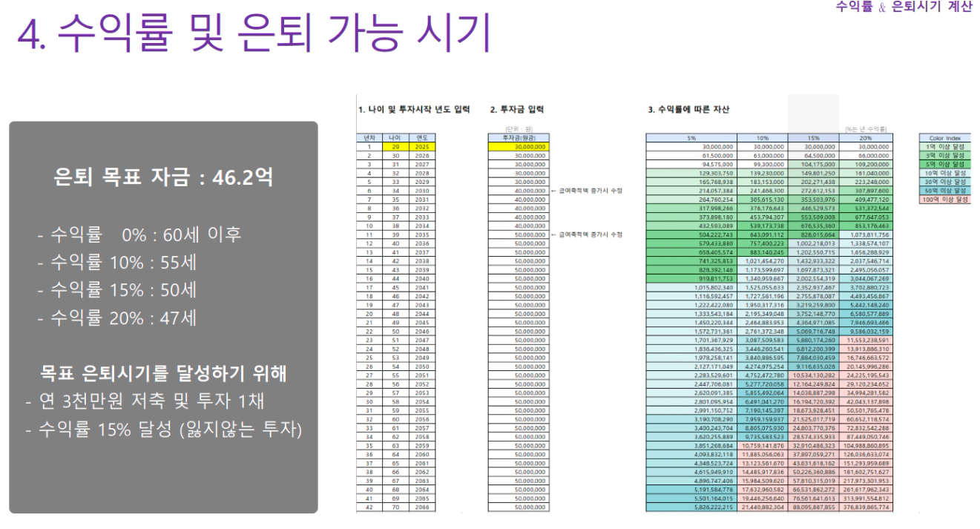
Task: Select the '15%' return column header
Action: [x=813, y=138]
